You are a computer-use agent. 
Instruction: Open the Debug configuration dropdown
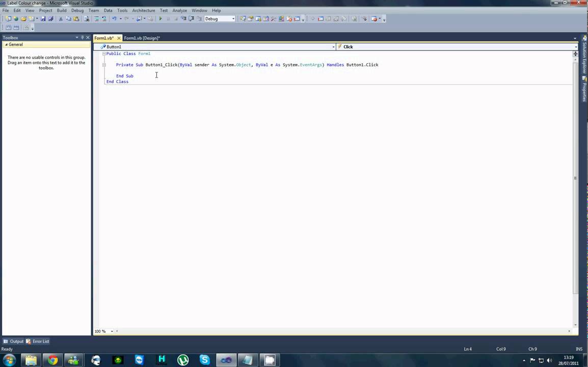(233, 19)
